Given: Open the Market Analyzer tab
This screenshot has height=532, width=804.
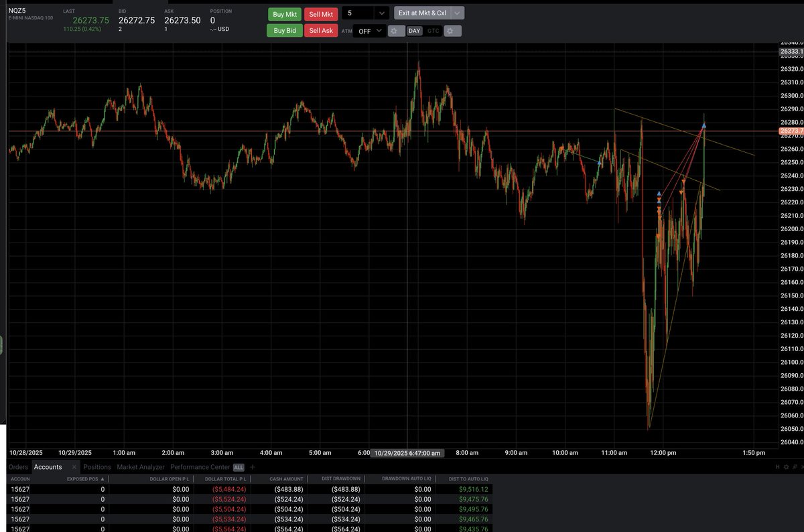Looking at the screenshot, I should pos(141,467).
